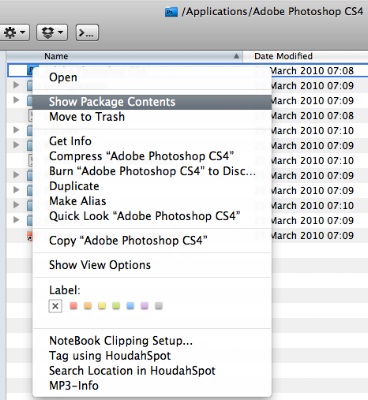Apply the yellow label color
The image size is (368, 400).
102,305
